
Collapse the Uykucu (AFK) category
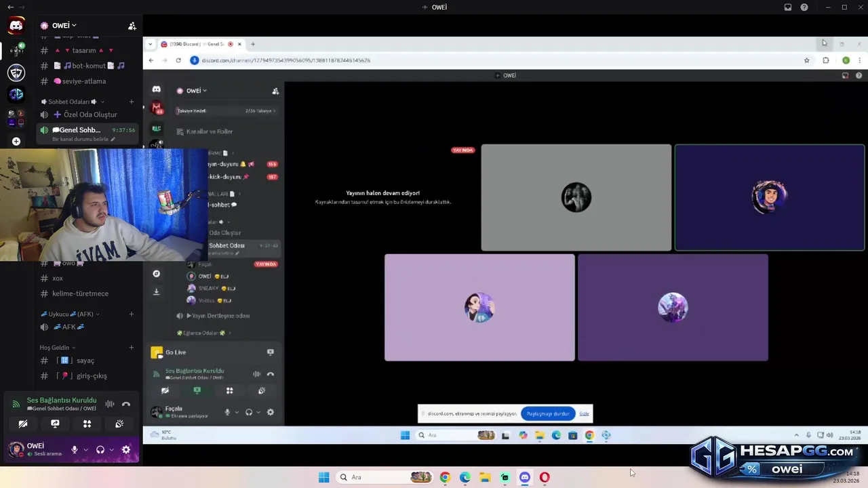tap(71, 314)
